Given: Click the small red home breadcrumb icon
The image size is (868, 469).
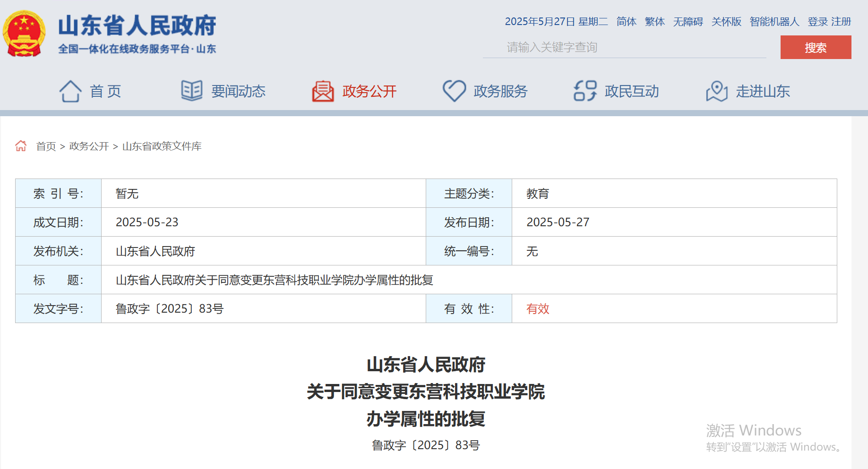Looking at the screenshot, I should [x=21, y=146].
